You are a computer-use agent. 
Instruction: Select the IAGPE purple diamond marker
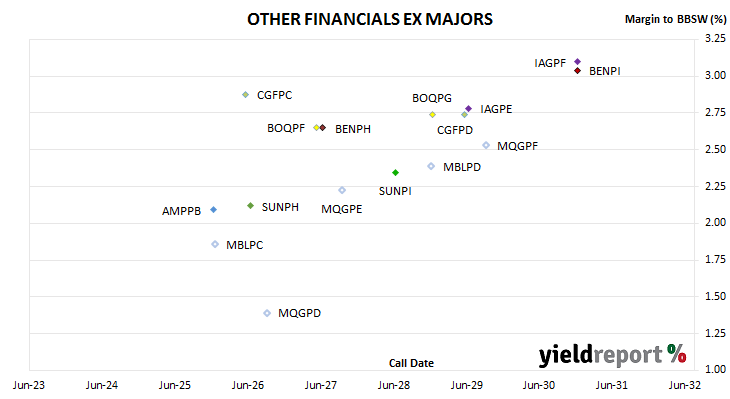pos(468,108)
